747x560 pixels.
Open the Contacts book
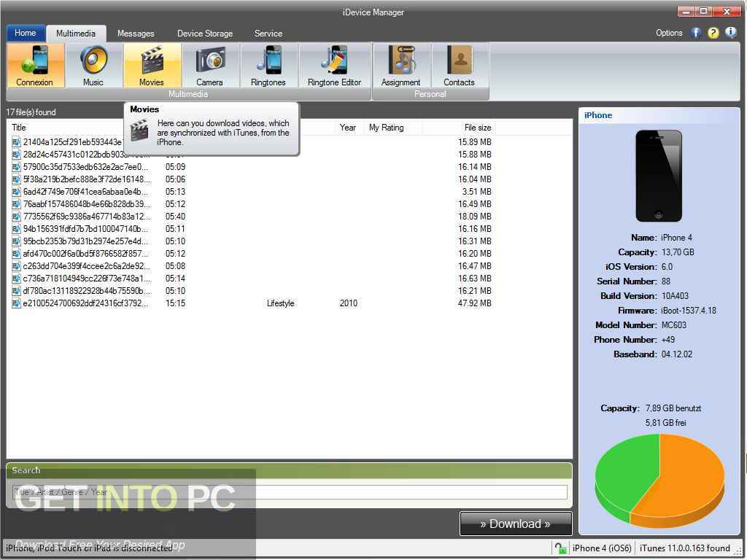(x=460, y=65)
